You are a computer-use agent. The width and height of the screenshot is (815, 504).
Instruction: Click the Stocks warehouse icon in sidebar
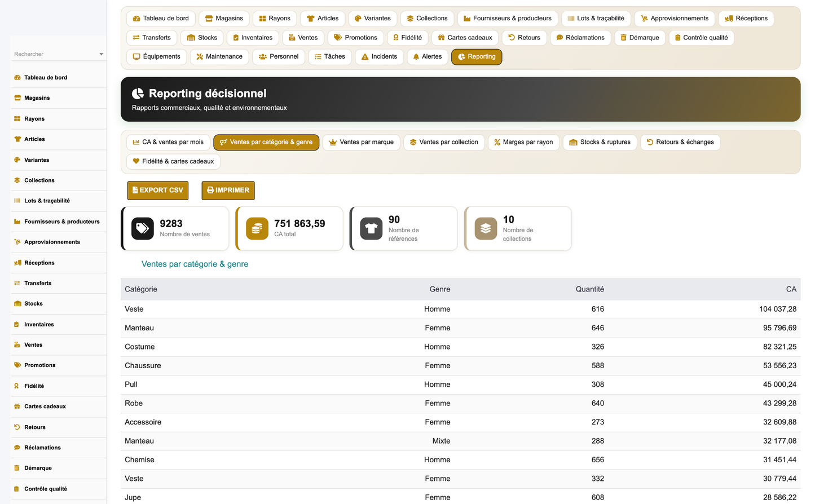click(17, 304)
